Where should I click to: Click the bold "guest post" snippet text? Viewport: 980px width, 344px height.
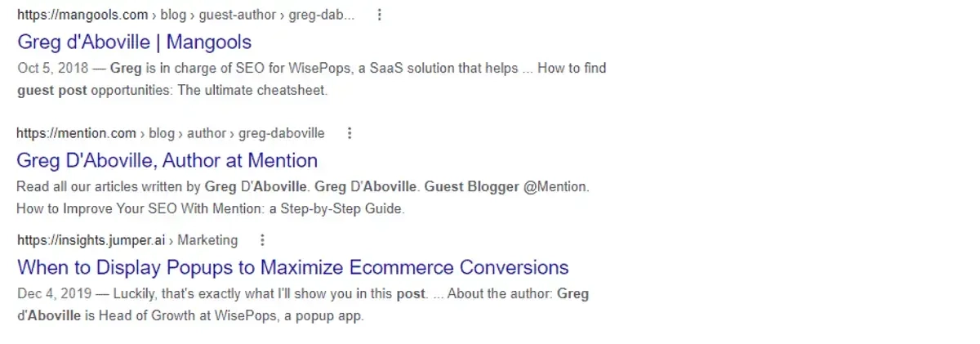(x=51, y=90)
